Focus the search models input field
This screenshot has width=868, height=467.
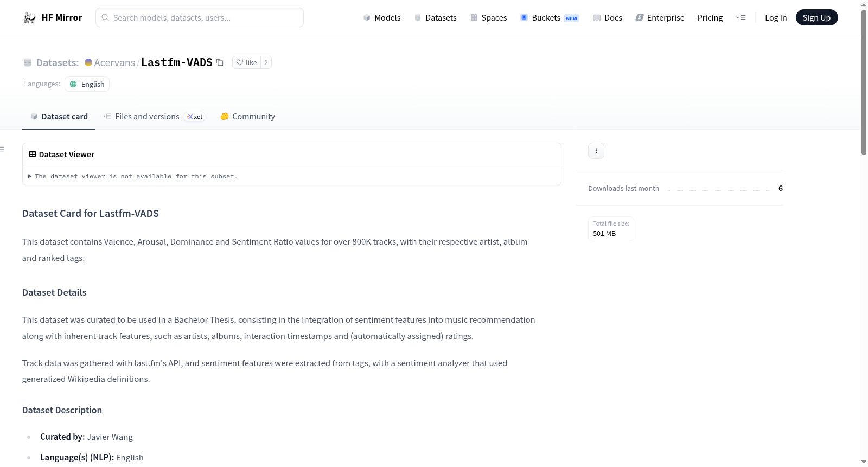[200, 18]
